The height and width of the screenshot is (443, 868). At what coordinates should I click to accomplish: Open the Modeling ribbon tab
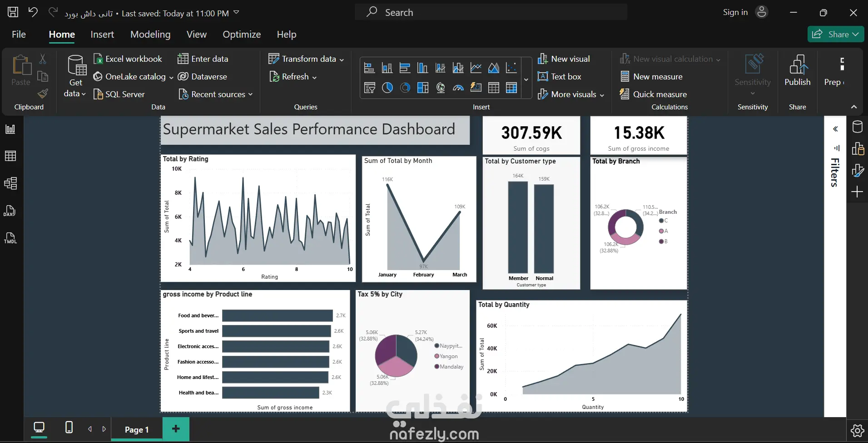tap(150, 34)
